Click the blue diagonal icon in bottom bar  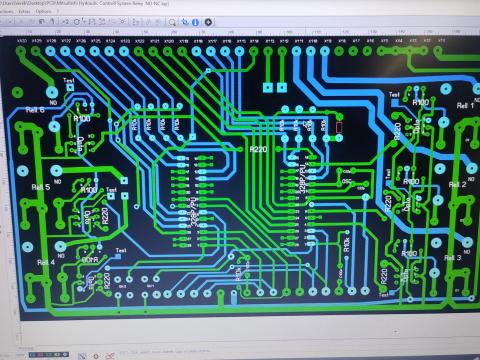pyautogui.click(x=82, y=356)
